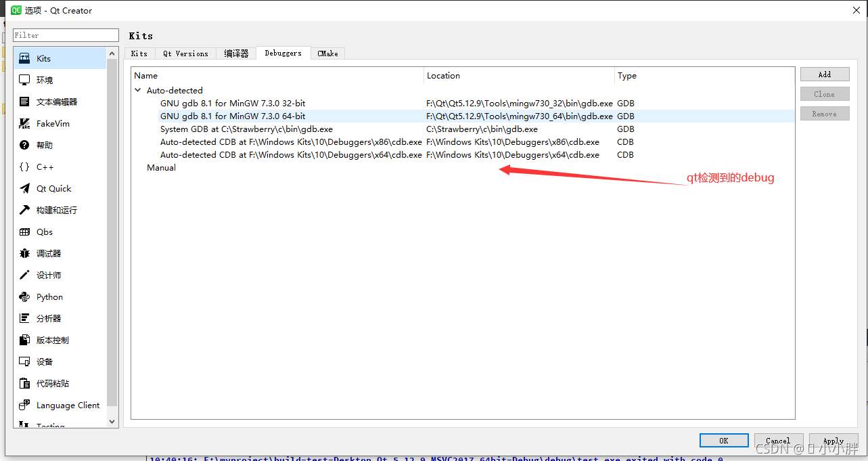868x461 pixels.
Task: Select the 版本控制 icon
Action: pyautogui.click(x=24, y=340)
